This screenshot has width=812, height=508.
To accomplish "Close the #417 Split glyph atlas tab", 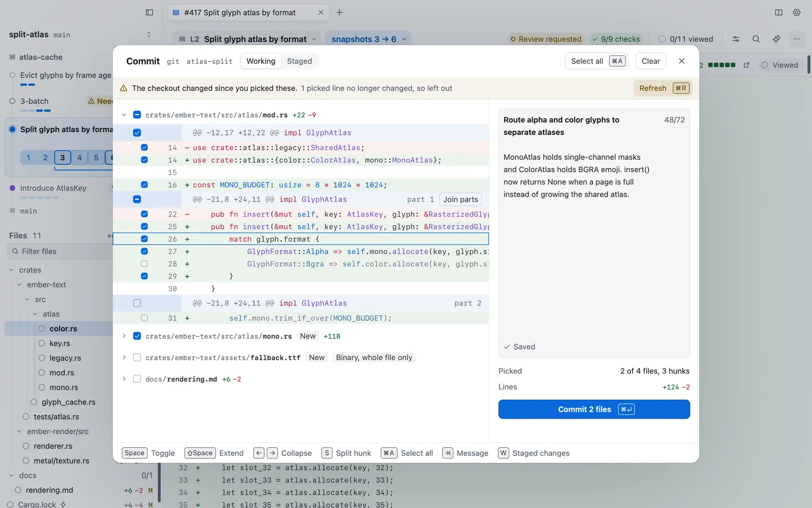I will [x=321, y=12].
